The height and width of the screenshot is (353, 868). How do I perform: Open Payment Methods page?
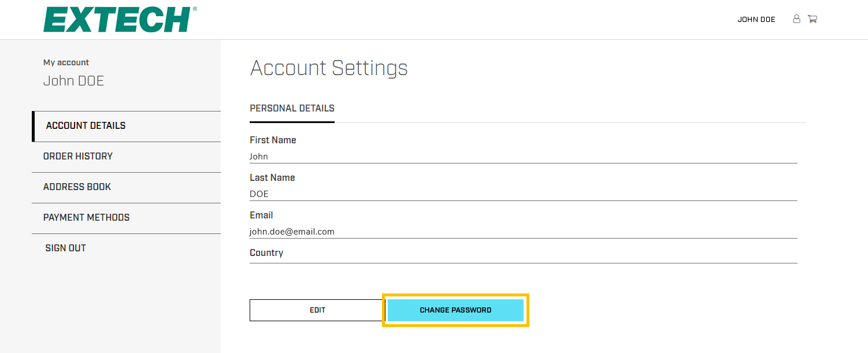[86, 218]
